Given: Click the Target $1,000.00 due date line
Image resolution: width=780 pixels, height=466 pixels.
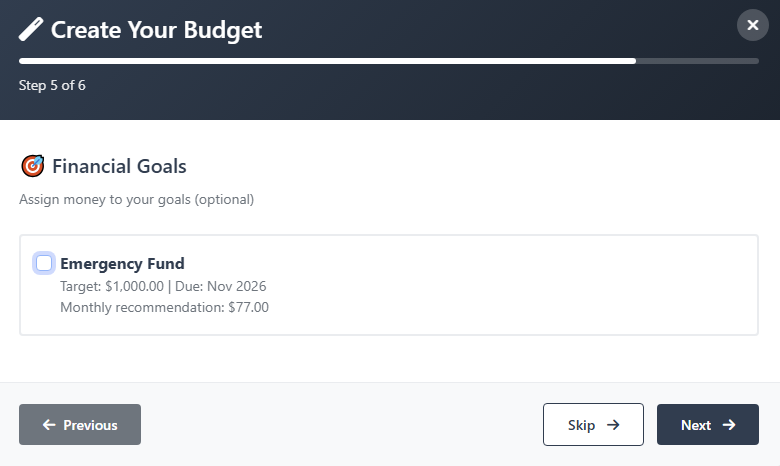Looking at the screenshot, I should pos(163,286).
